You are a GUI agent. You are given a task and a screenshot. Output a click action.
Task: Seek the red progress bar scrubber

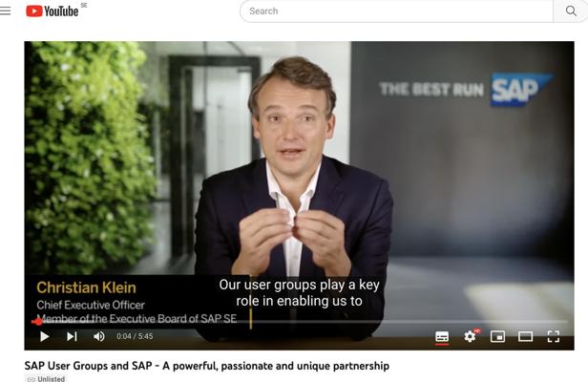(x=38, y=322)
